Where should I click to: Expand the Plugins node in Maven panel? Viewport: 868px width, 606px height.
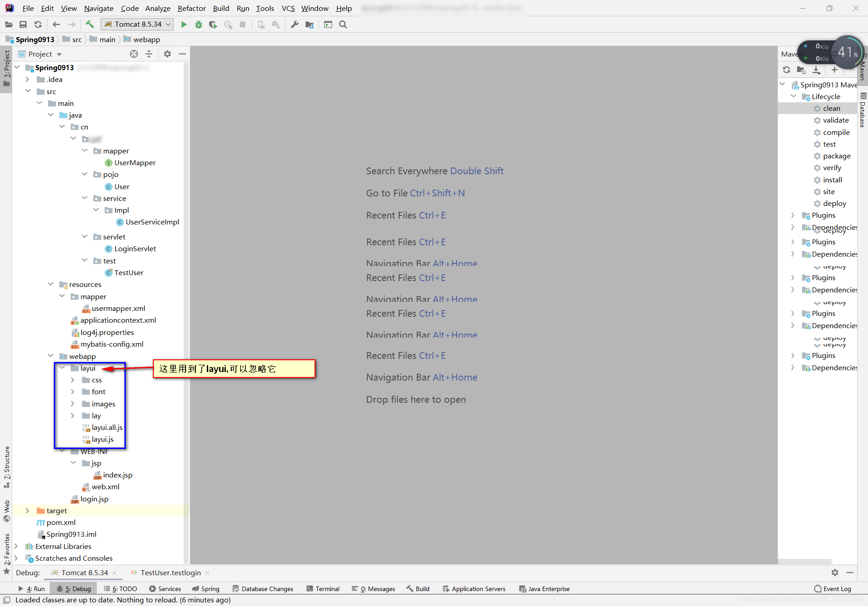tap(792, 215)
